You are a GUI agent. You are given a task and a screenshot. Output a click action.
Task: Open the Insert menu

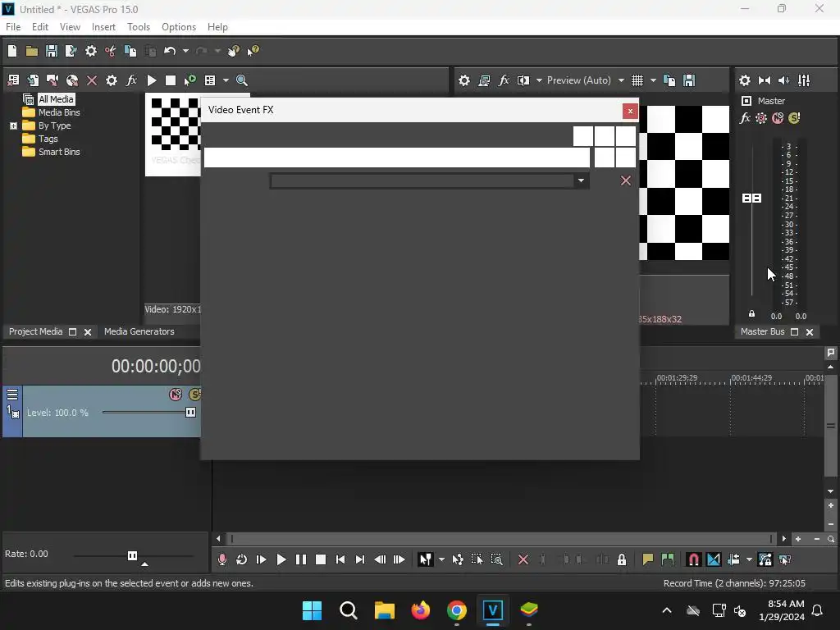[103, 27]
